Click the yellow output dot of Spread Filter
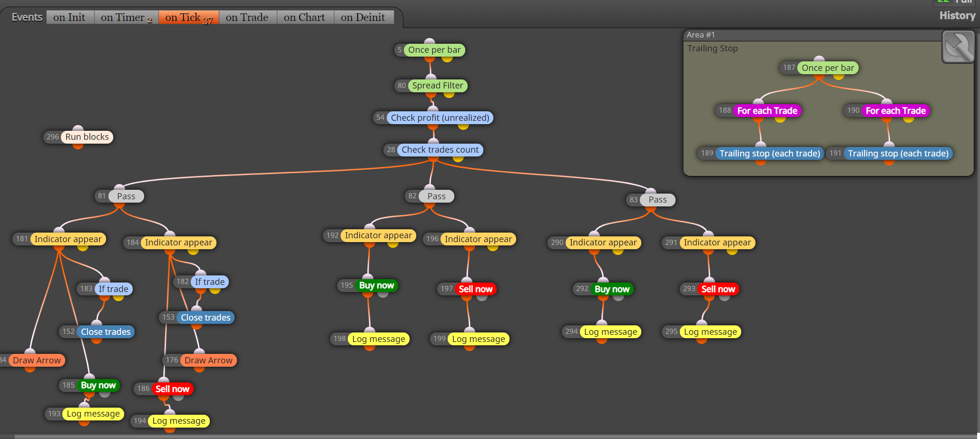Viewport: 980px width, 439px height. 449,95
